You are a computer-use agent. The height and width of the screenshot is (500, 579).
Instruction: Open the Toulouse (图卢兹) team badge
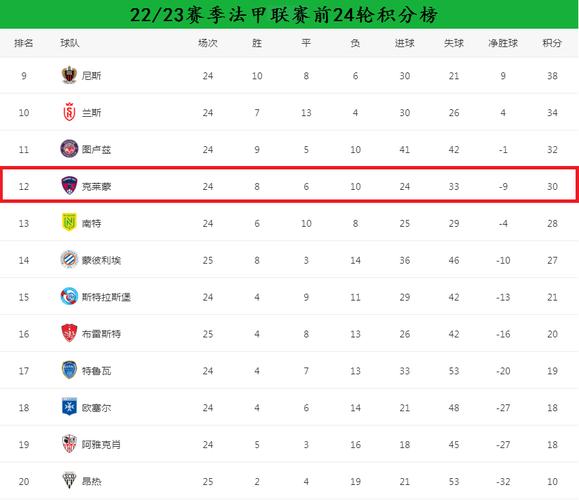tap(69, 149)
